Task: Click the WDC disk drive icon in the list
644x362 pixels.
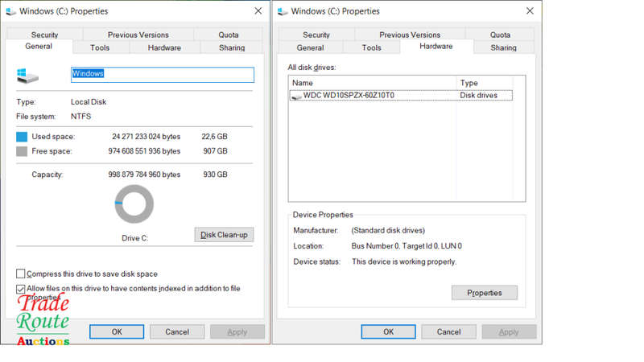Action: tap(296, 96)
